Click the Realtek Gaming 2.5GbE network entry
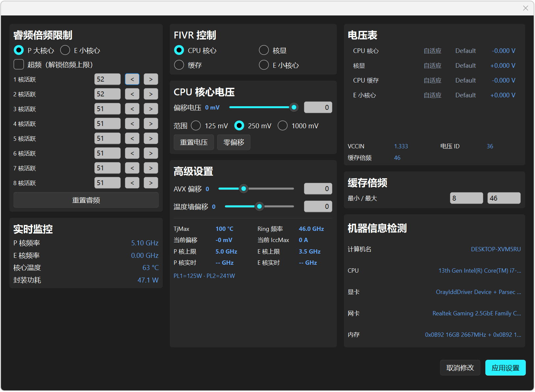This screenshot has width=535, height=392. point(476,313)
